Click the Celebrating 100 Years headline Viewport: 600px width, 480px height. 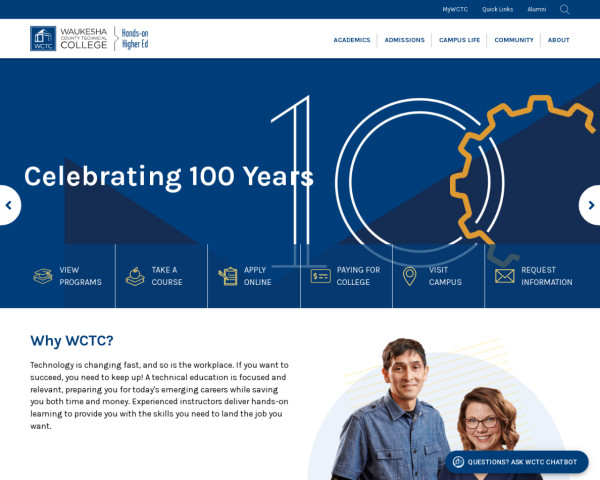[169, 176]
